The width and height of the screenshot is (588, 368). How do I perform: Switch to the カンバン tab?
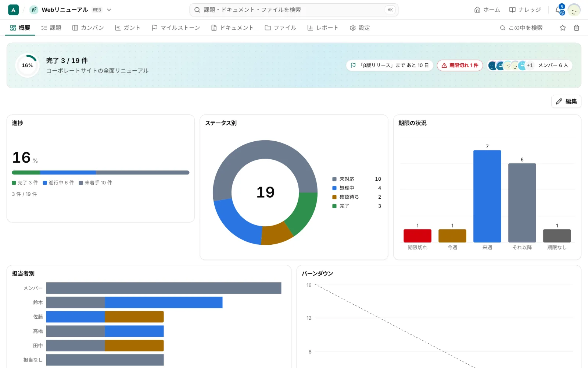[88, 28]
